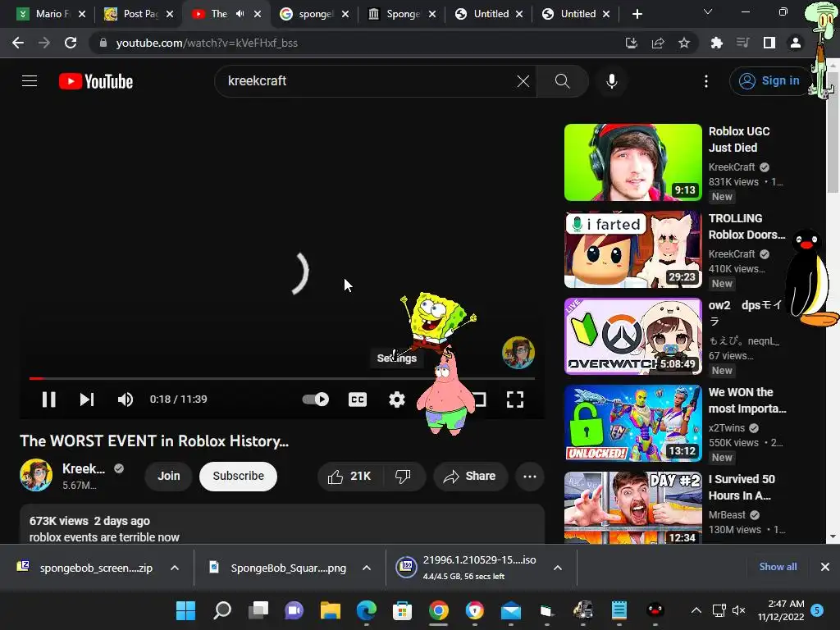
Task: Open taskbar search
Action: 221,610
